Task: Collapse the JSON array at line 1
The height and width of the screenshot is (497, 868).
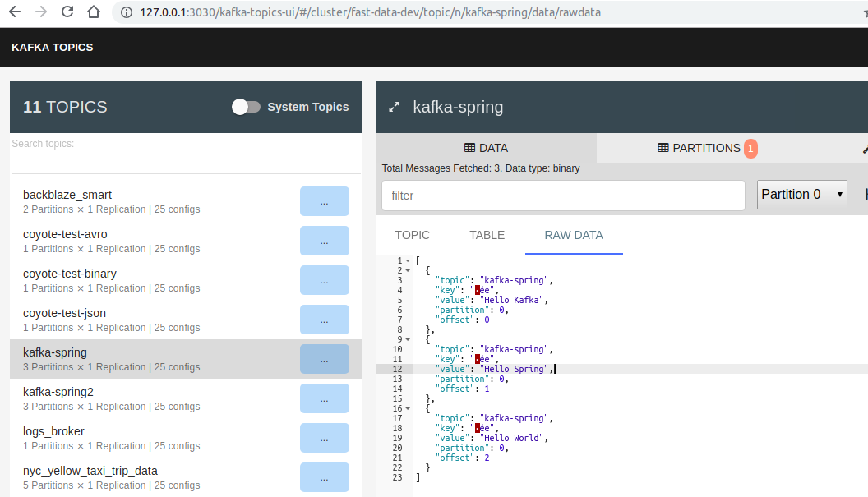Action: 408,260
